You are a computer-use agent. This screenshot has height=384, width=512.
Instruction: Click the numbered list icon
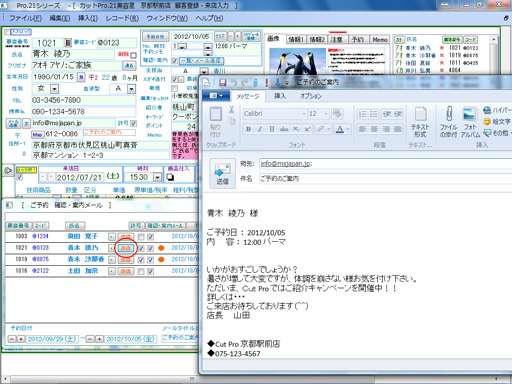[x=362, y=114]
